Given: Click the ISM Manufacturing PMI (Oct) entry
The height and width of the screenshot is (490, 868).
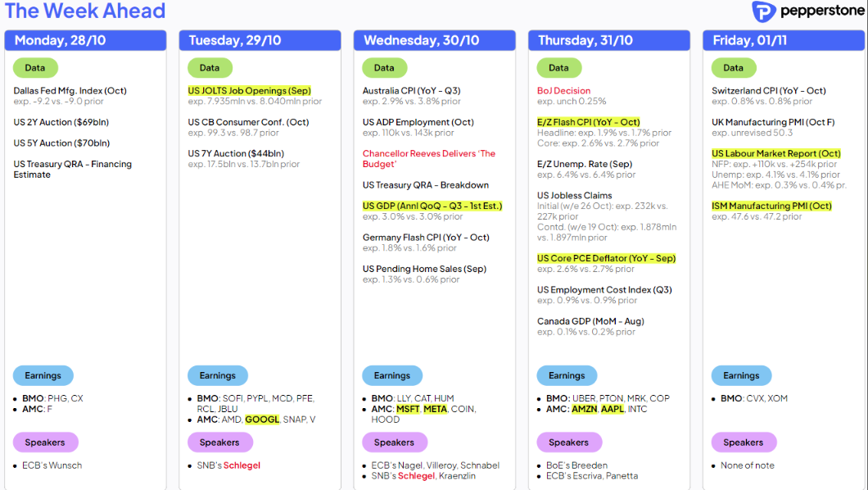Looking at the screenshot, I should click(771, 206).
